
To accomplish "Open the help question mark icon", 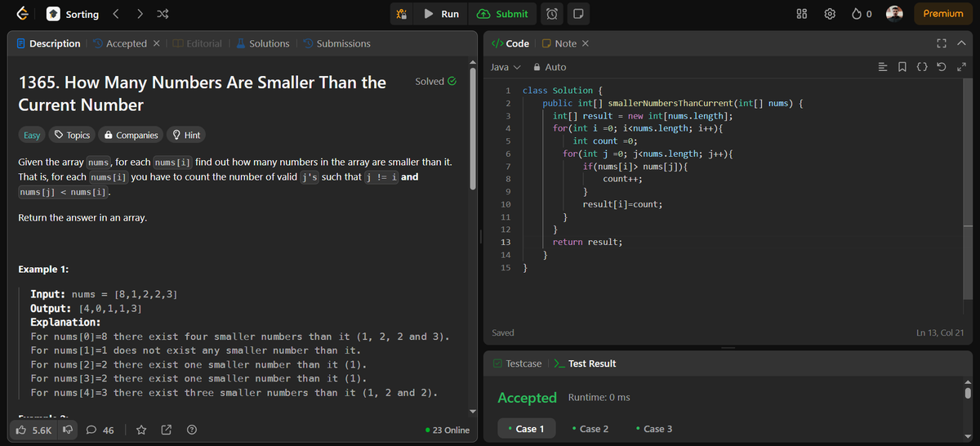I will coord(192,430).
